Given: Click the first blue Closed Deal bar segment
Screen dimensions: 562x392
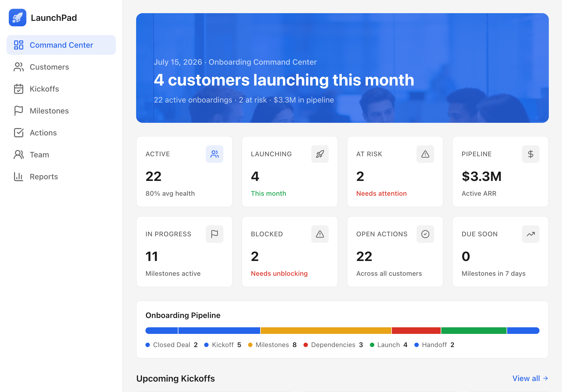Looking at the screenshot, I should [x=162, y=331].
